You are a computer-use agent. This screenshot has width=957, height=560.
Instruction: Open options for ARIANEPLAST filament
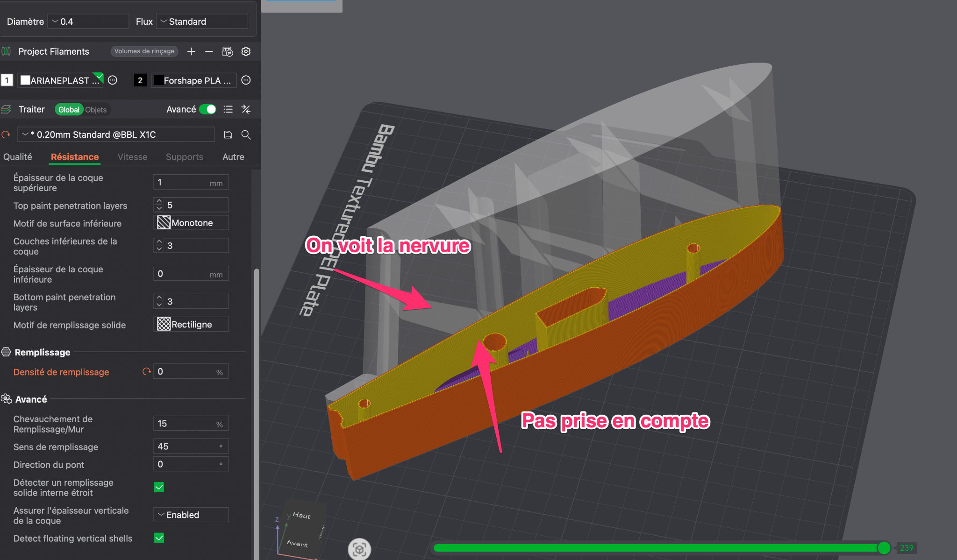[113, 80]
